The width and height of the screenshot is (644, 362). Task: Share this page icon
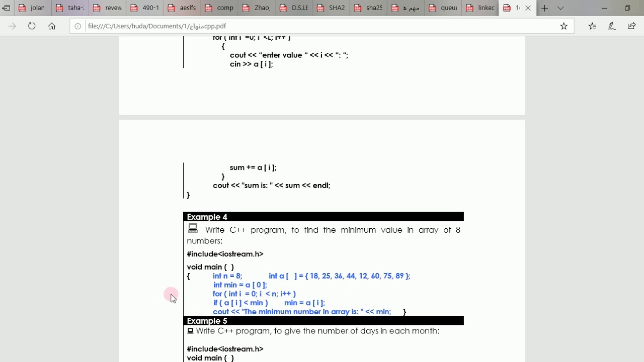coord(632,26)
